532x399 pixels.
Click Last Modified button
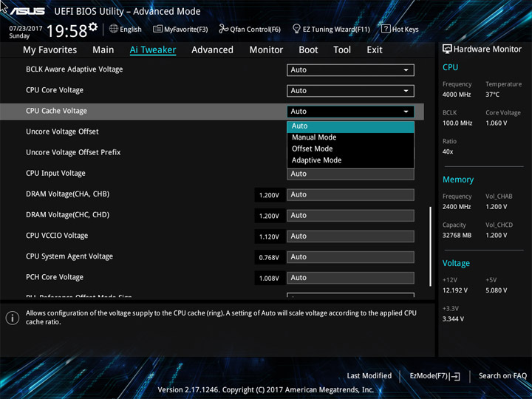pos(369,376)
